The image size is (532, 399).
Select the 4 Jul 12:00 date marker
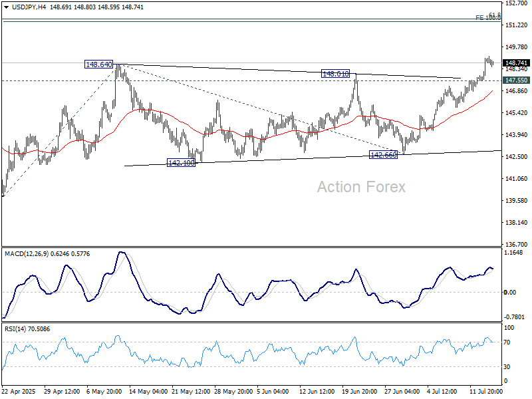pos(442,392)
